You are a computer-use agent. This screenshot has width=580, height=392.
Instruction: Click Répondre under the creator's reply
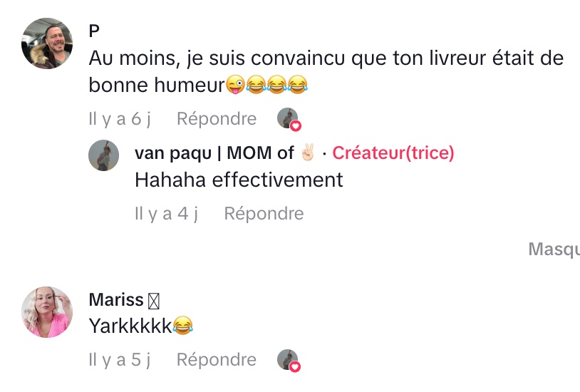tap(264, 213)
